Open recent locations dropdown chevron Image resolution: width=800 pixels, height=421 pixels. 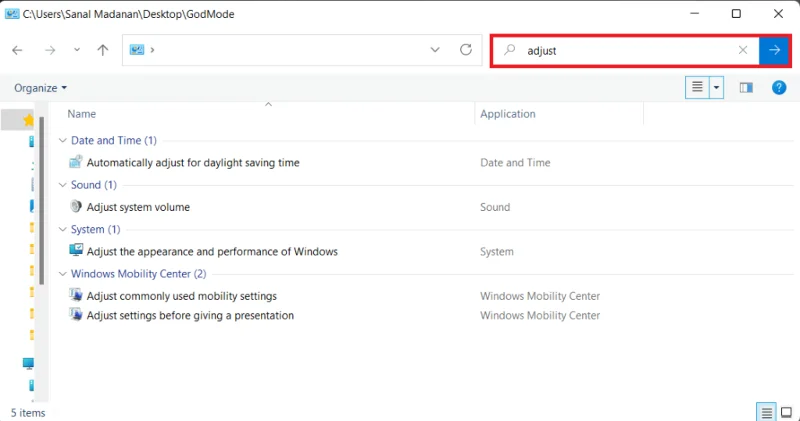coord(77,50)
